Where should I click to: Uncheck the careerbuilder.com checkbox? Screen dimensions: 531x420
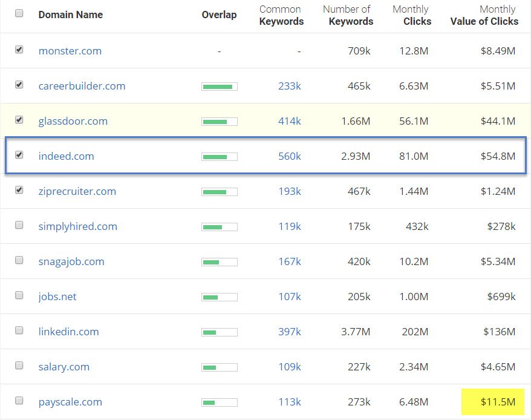click(19, 84)
